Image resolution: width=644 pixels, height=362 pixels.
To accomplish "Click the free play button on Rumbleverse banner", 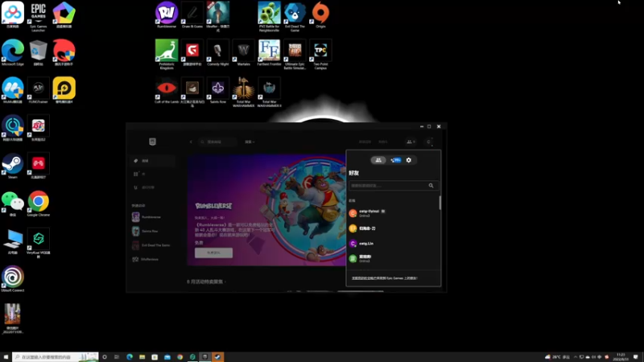I will 213,253.
